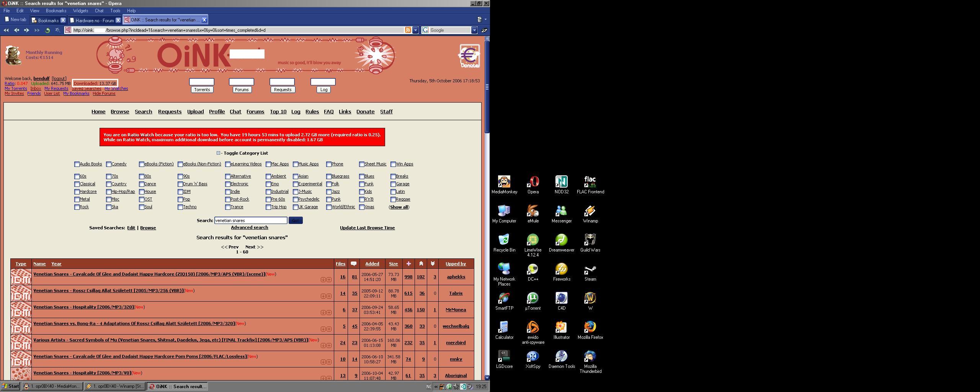This screenshot has width=980, height=392.
Task: Open LimeWire 4.12.4 desktop icon
Action: tap(533, 245)
